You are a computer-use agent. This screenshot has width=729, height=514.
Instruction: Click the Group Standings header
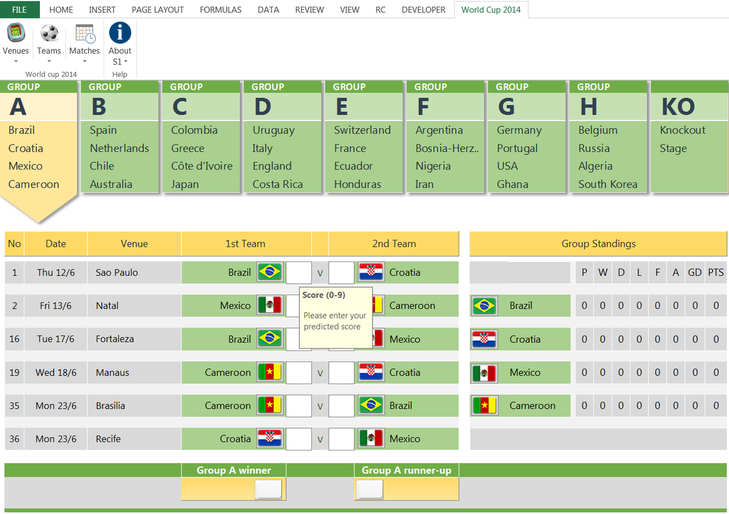pos(598,244)
